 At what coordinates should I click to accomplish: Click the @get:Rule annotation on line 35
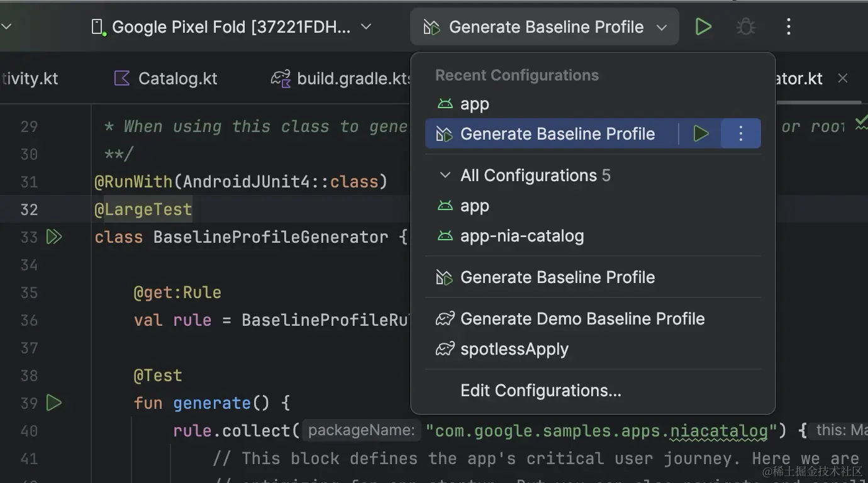pyautogui.click(x=177, y=292)
